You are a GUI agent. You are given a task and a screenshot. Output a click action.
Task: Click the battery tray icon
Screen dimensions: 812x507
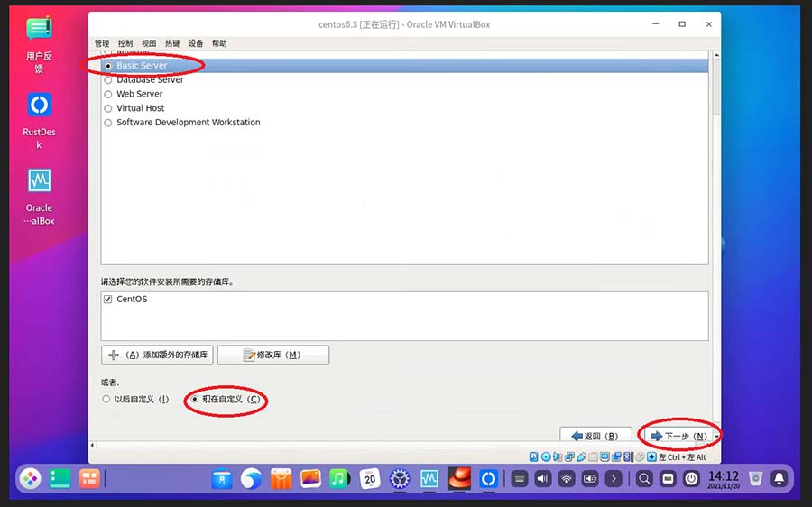click(590, 479)
